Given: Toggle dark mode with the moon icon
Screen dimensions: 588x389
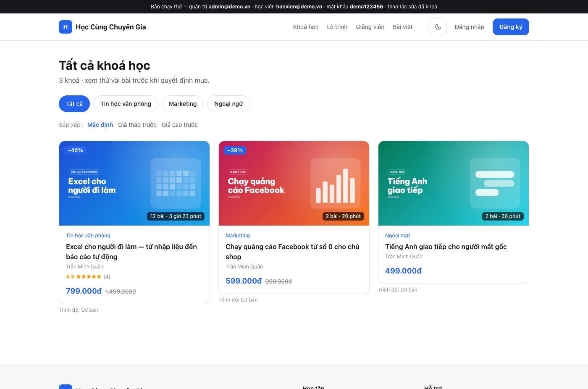Looking at the screenshot, I should click(x=438, y=27).
